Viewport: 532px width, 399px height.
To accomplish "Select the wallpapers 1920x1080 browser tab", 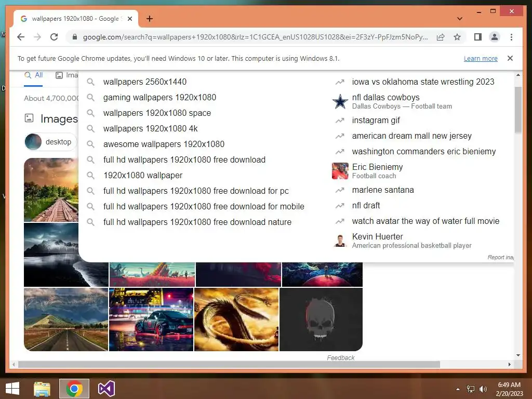I will pos(75,19).
